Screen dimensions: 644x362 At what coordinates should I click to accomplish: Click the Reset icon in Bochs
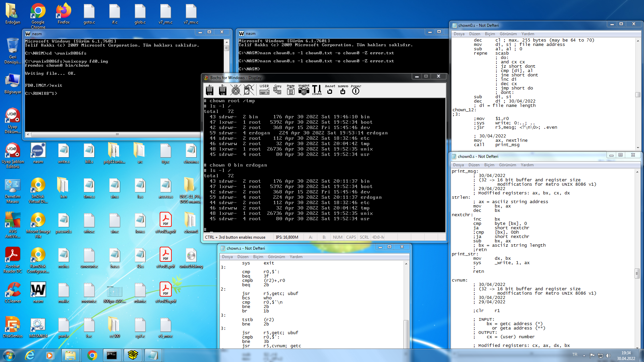330,90
